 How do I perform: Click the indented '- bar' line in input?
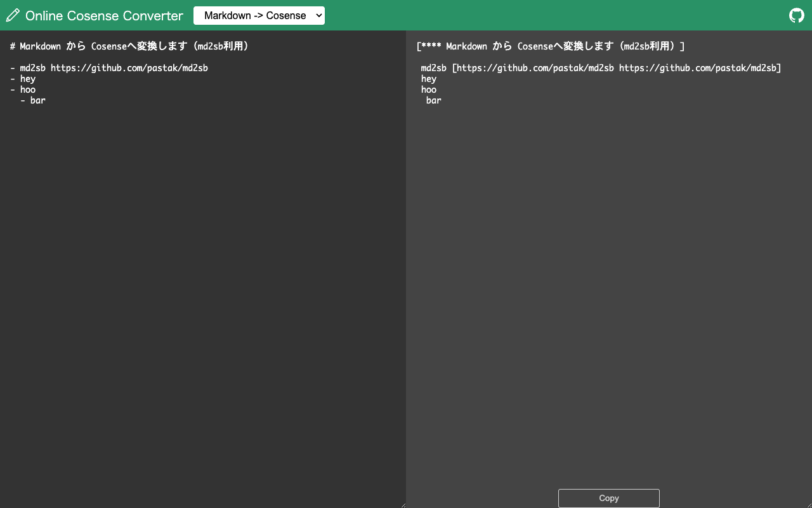click(x=34, y=100)
